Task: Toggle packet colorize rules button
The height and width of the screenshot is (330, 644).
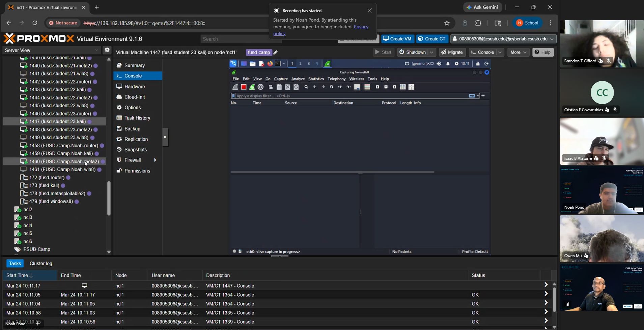Action: tap(367, 87)
